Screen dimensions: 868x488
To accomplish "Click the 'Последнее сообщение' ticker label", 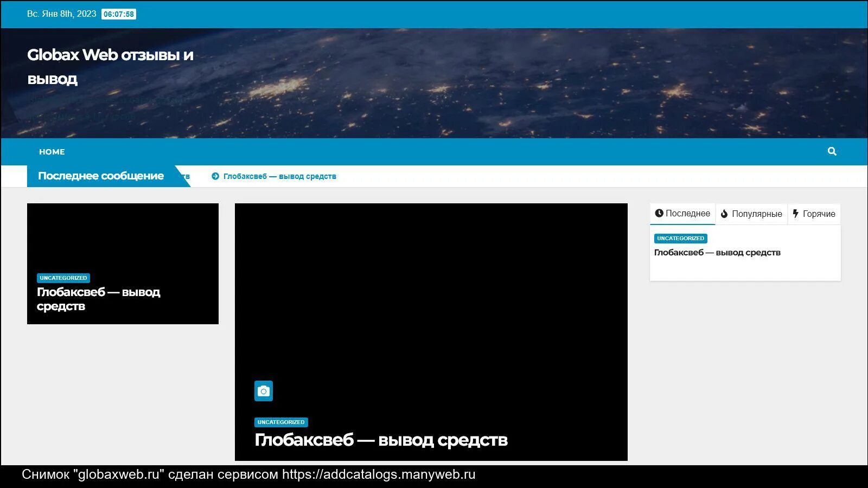I will coord(101,176).
